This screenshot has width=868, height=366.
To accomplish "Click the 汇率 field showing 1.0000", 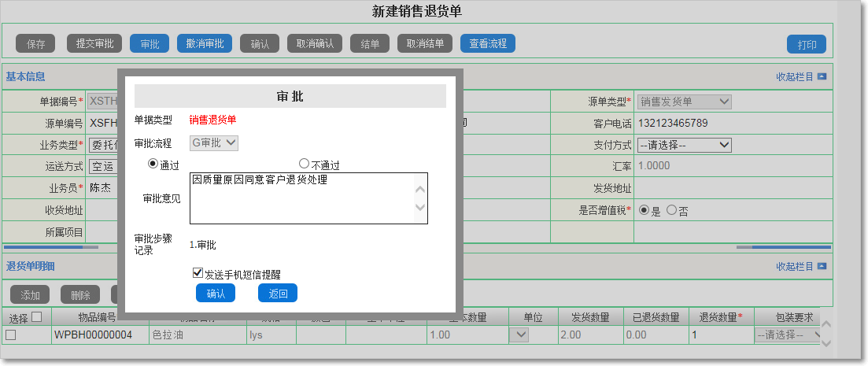I will [x=654, y=165].
